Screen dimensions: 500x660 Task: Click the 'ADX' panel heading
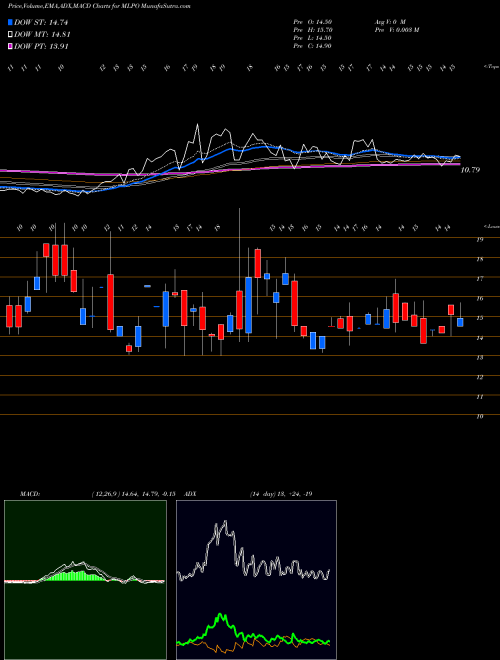[191, 494]
